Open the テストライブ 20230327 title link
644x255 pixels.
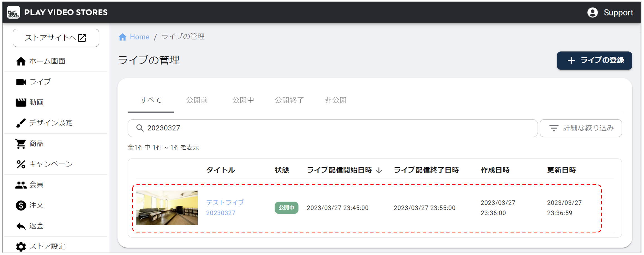click(225, 208)
